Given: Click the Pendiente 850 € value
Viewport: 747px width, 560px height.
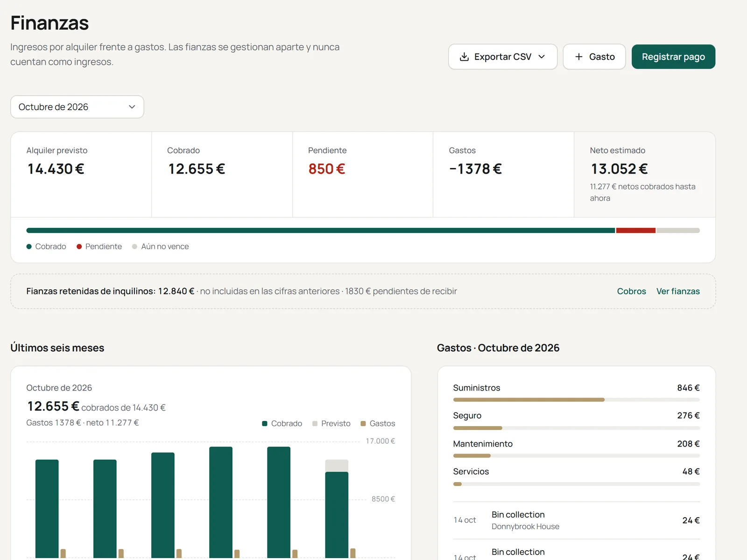Looking at the screenshot, I should click(327, 169).
